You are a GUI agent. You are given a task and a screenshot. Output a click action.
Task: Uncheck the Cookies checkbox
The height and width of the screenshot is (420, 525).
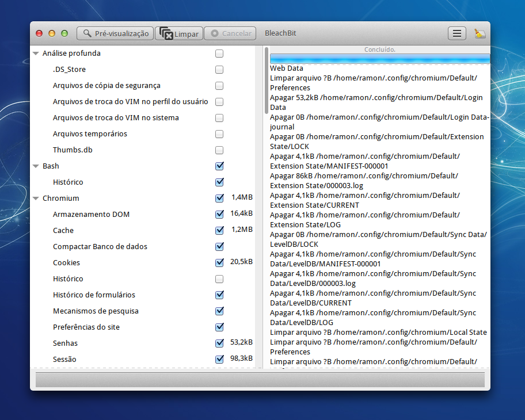coord(219,263)
